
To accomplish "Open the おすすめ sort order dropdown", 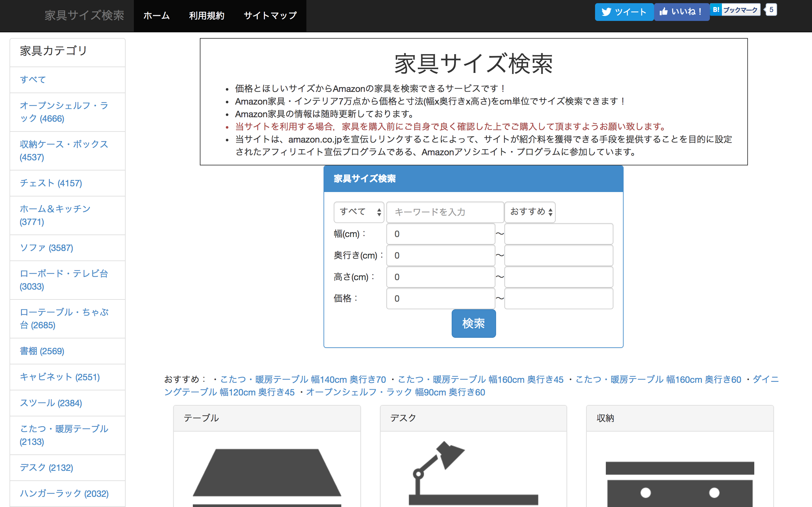I will tap(530, 212).
